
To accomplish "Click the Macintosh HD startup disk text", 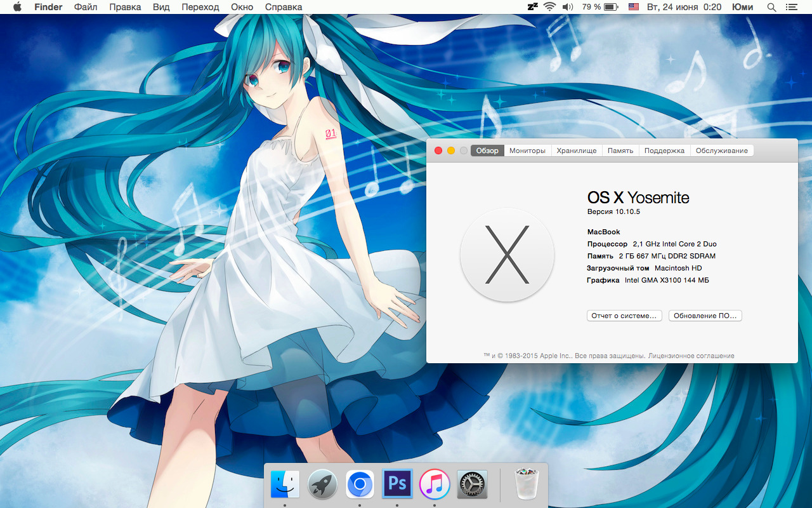I will [x=678, y=268].
